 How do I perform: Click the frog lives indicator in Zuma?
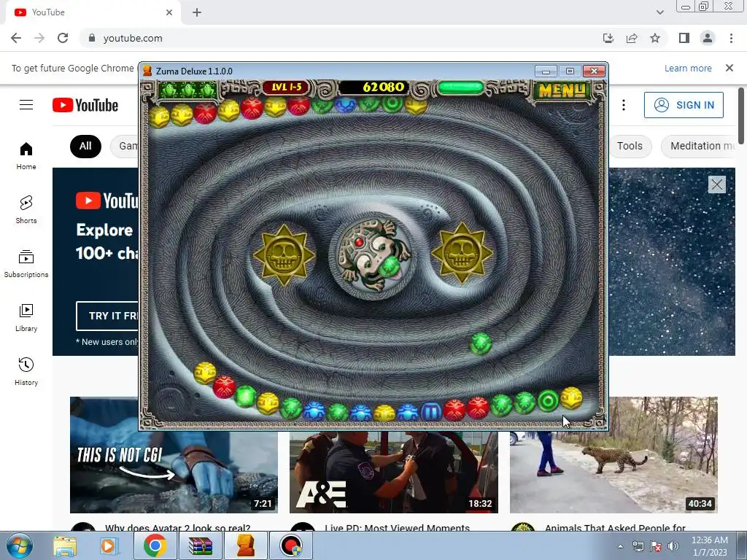tap(187, 89)
